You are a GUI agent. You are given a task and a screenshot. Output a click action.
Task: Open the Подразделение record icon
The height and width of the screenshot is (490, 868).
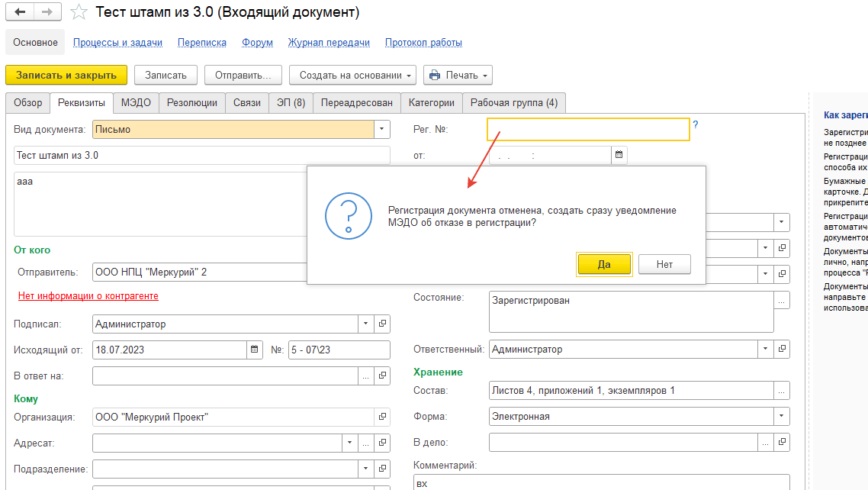point(383,469)
